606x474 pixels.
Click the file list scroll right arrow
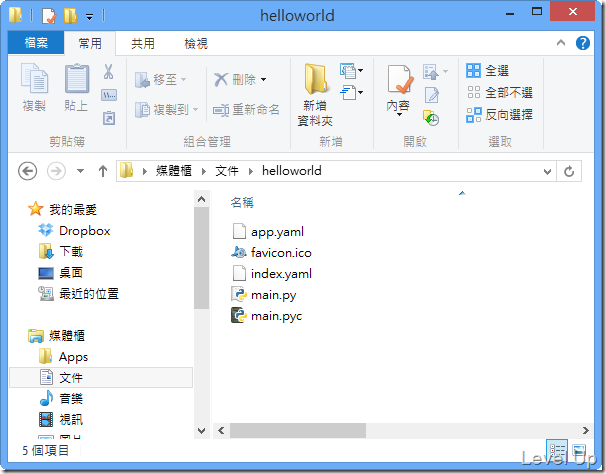coord(586,430)
